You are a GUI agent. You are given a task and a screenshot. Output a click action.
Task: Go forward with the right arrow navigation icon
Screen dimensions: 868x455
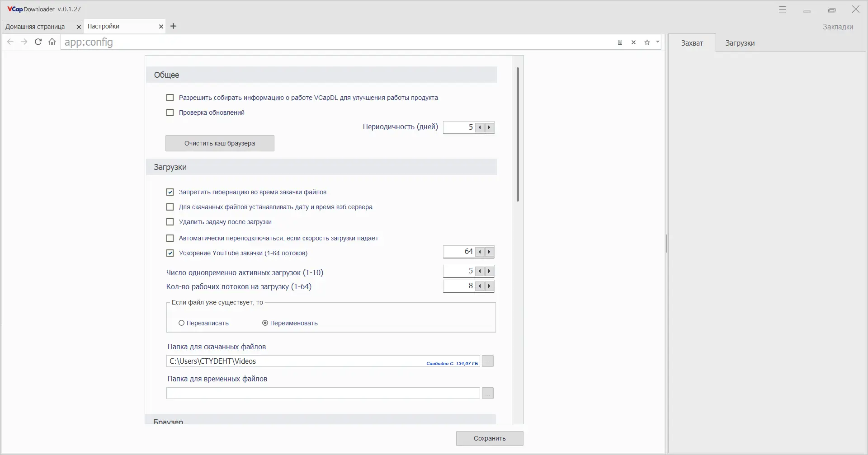24,42
